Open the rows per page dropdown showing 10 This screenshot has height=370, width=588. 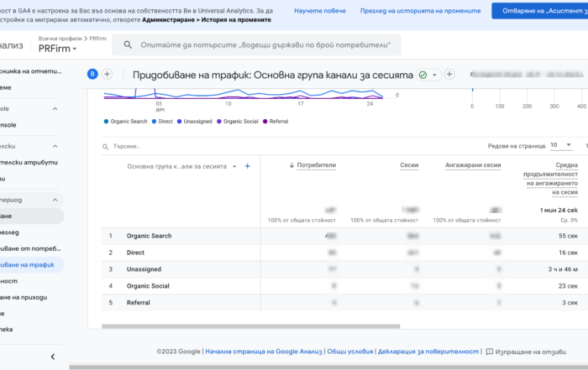[561, 145]
